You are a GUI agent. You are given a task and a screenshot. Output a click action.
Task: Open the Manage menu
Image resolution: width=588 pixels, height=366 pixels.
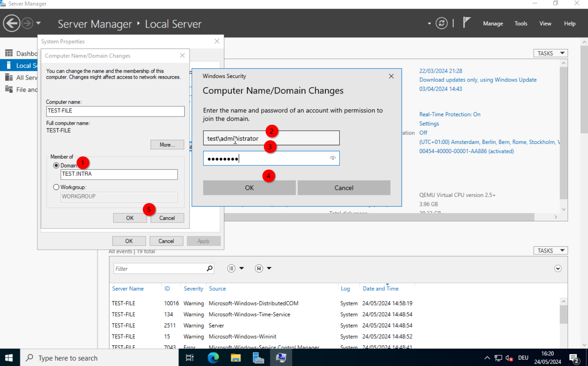(x=493, y=23)
